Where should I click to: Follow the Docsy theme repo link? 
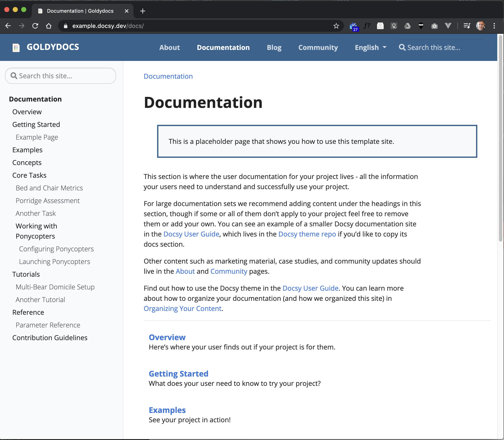[307, 234]
